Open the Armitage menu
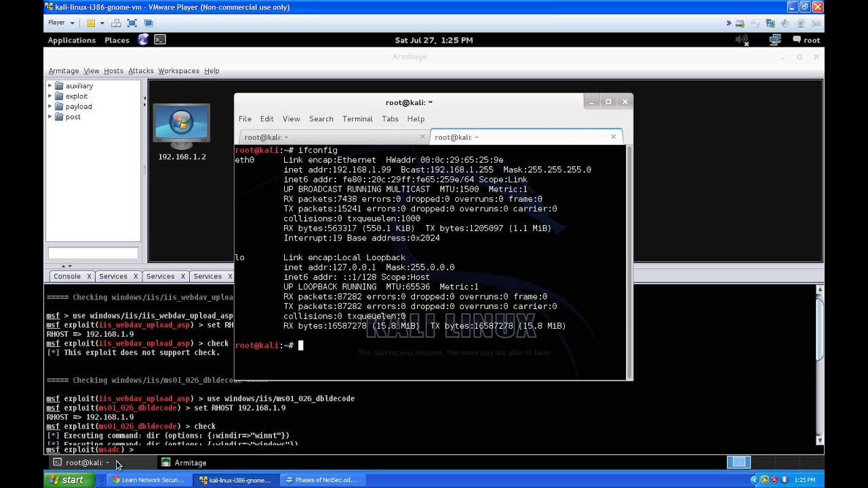 pyautogui.click(x=64, y=70)
